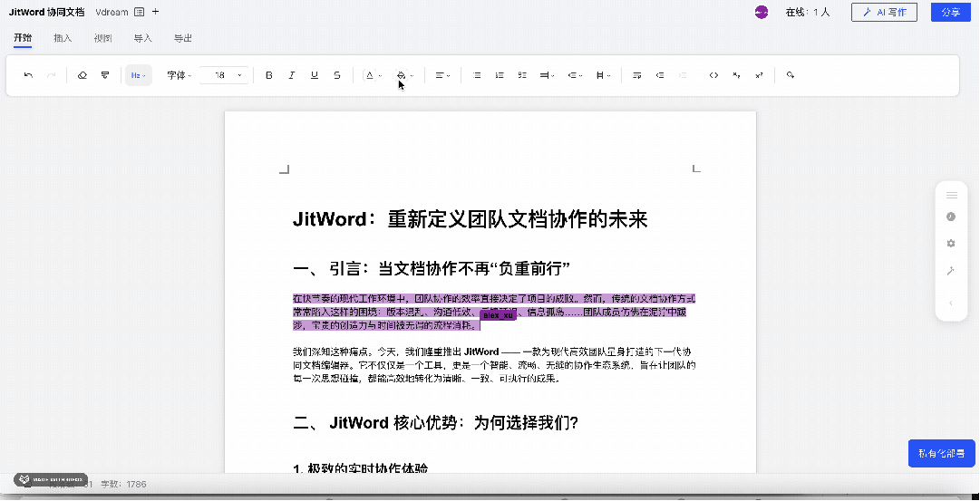Click the increase indent icon

683,75
